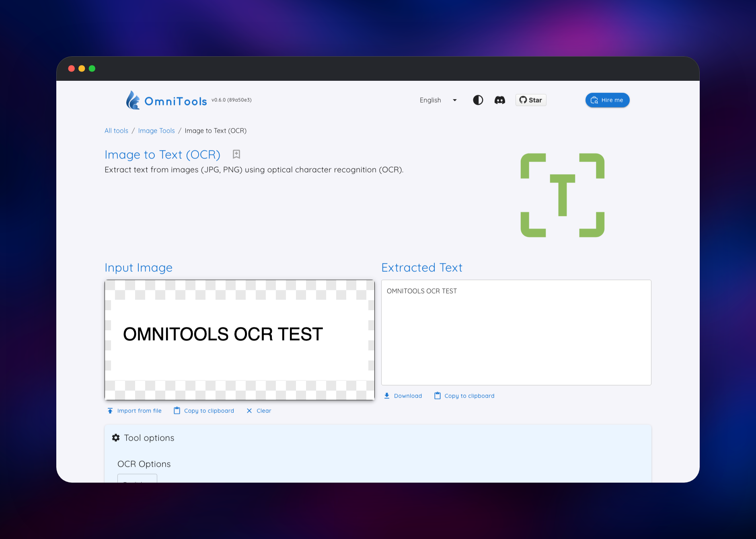This screenshot has height=539, width=756.
Task: Copy extracted text to clipboard
Action: pos(464,396)
